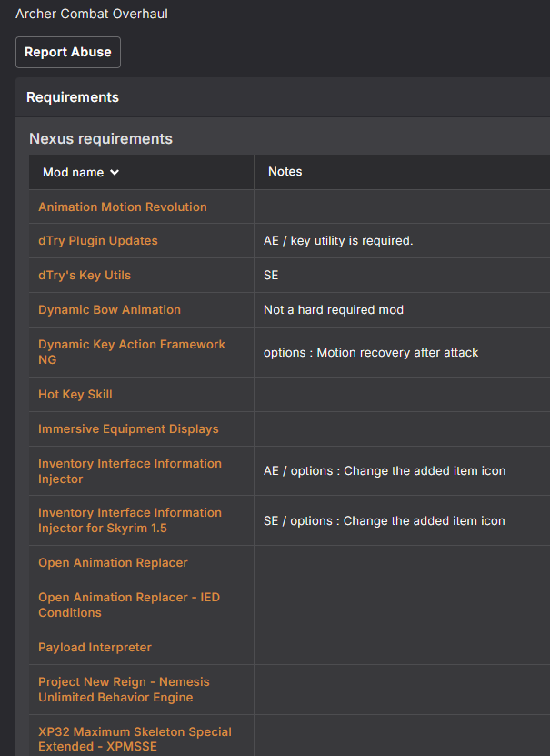Open Animation Motion Revolution mod link

pos(123,207)
